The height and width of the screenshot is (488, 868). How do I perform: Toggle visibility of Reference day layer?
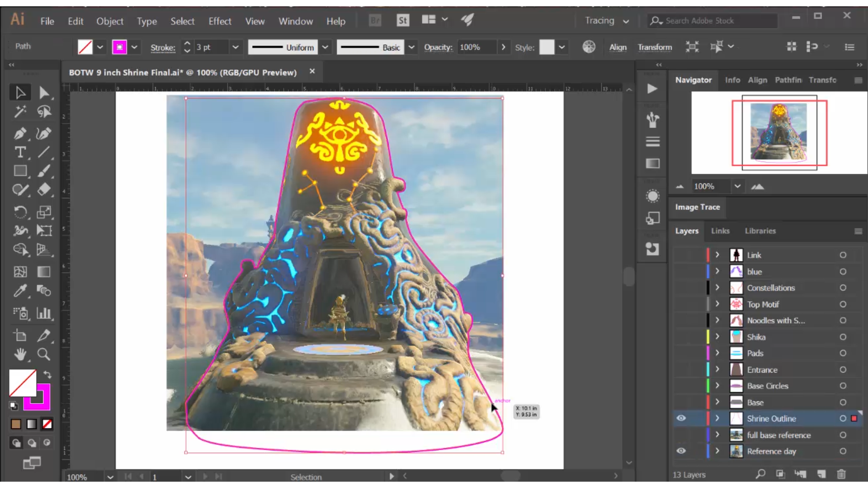(682, 451)
